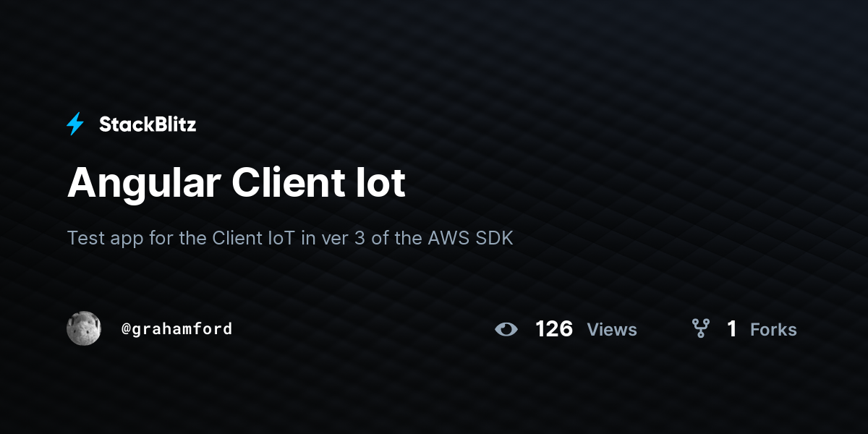Click the Forks label
The image size is (868, 434).
[x=773, y=329]
